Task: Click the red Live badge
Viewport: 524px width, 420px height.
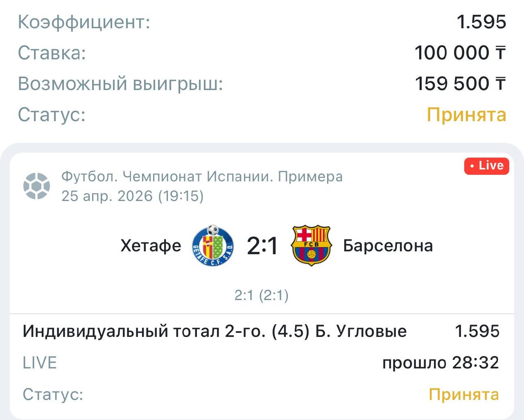Action: click(486, 166)
